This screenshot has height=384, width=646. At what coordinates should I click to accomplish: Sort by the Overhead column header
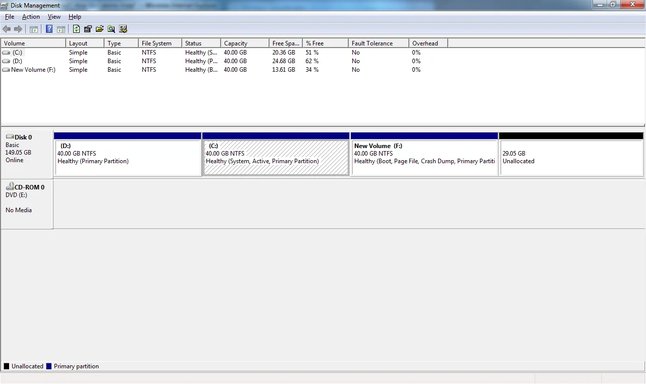(x=428, y=43)
